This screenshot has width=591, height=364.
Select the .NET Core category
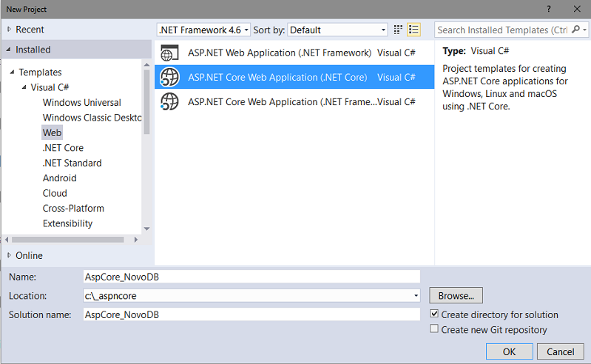click(63, 148)
